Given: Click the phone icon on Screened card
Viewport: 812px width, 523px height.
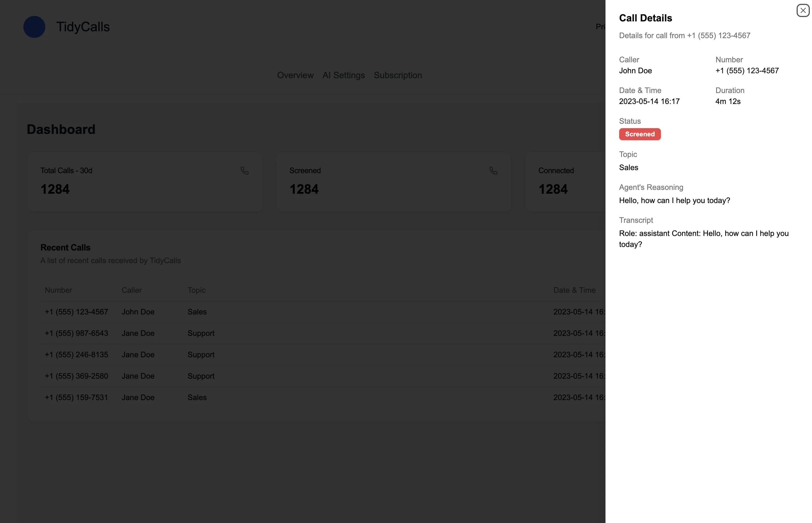Looking at the screenshot, I should (494, 170).
